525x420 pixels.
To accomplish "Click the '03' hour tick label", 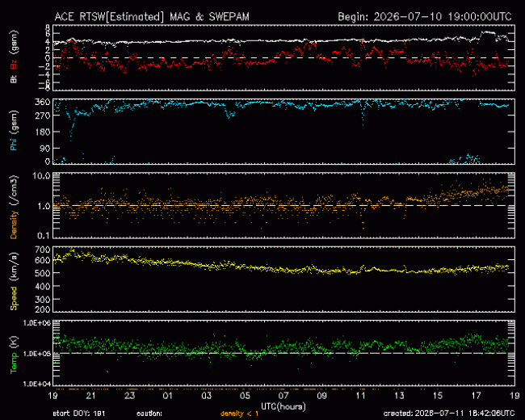I will click(206, 396).
